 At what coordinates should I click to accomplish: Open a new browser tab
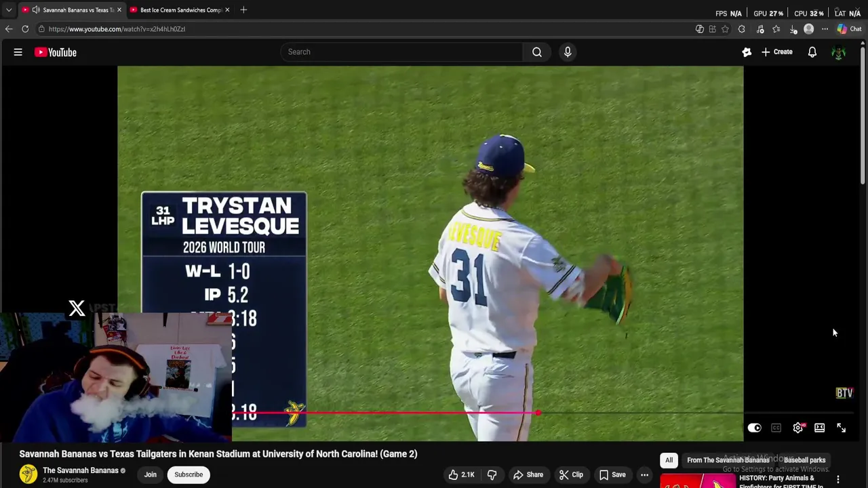click(243, 10)
